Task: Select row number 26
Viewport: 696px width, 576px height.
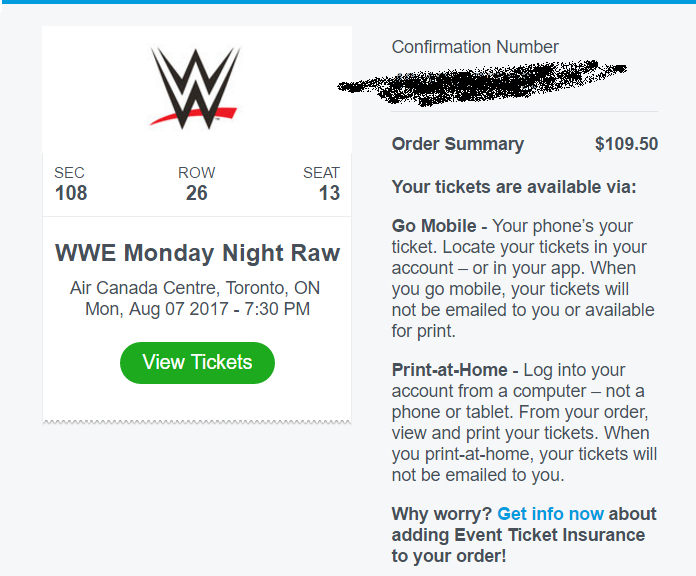Action: pyautogui.click(x=197, y=193)
